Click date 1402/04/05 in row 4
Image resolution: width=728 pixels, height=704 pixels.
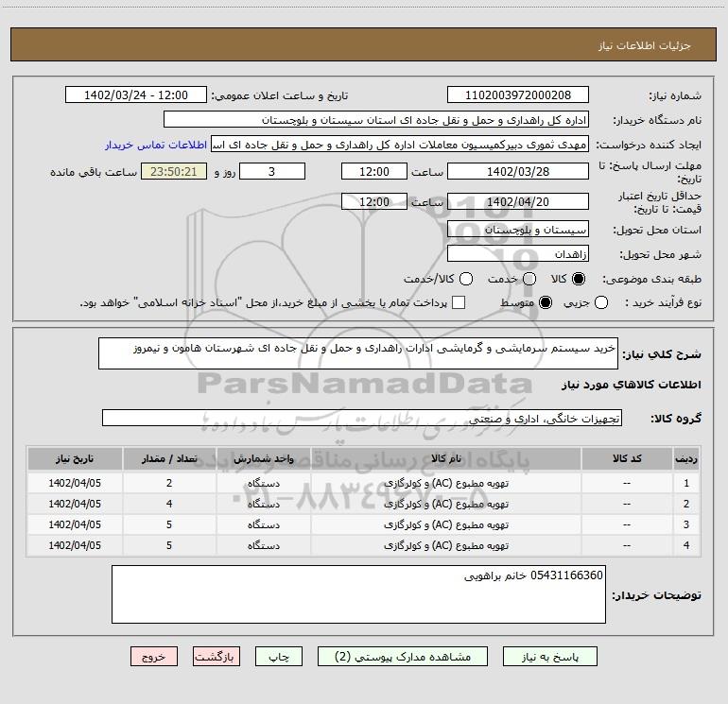75,545
